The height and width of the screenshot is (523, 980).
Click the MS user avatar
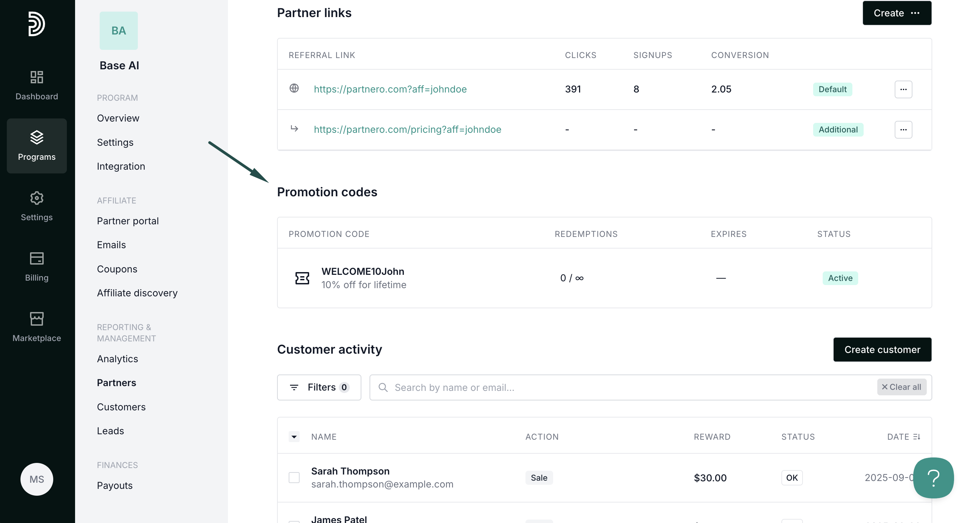(37, 479)
